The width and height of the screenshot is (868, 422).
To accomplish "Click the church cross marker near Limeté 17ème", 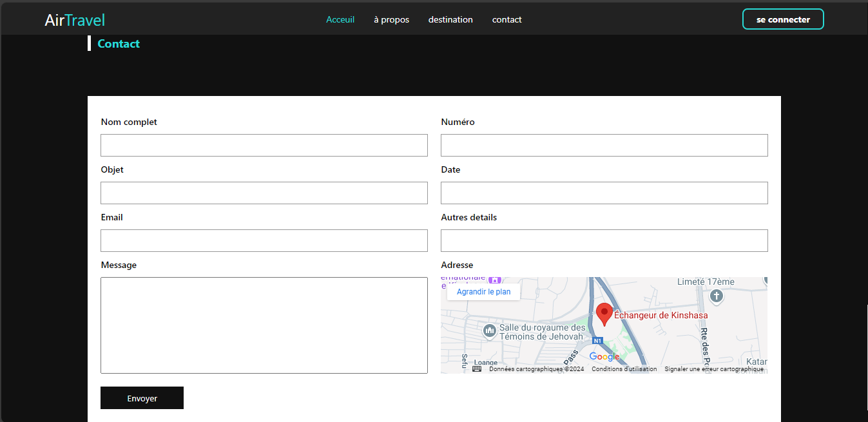I will pos(716,296).
